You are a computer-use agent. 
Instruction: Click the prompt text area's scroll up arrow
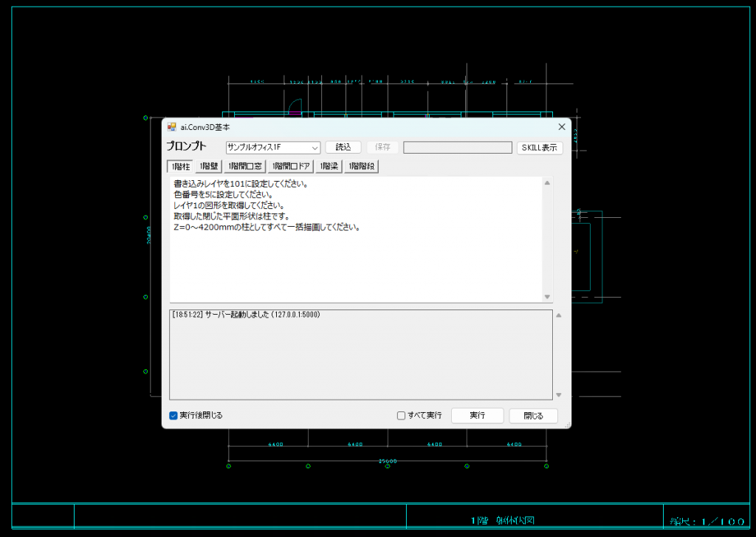click(547, 183)
